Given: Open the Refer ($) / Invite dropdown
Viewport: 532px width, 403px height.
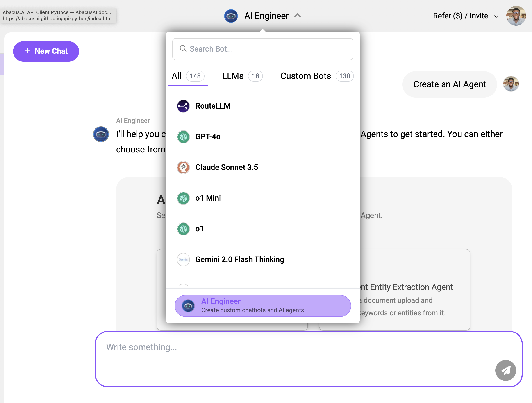Looking at the screenshot, I should coord(466,16).
